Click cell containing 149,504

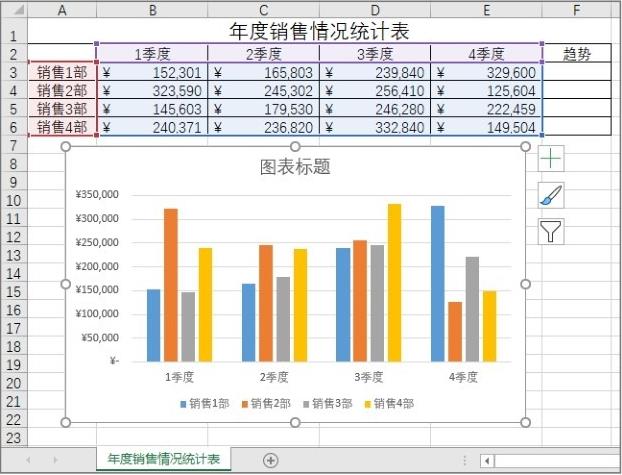[x=486, y=127]
